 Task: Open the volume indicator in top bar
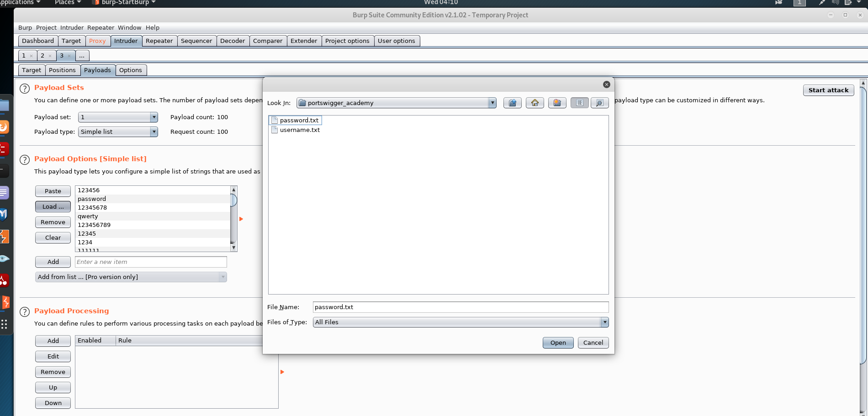click(835, 2)
